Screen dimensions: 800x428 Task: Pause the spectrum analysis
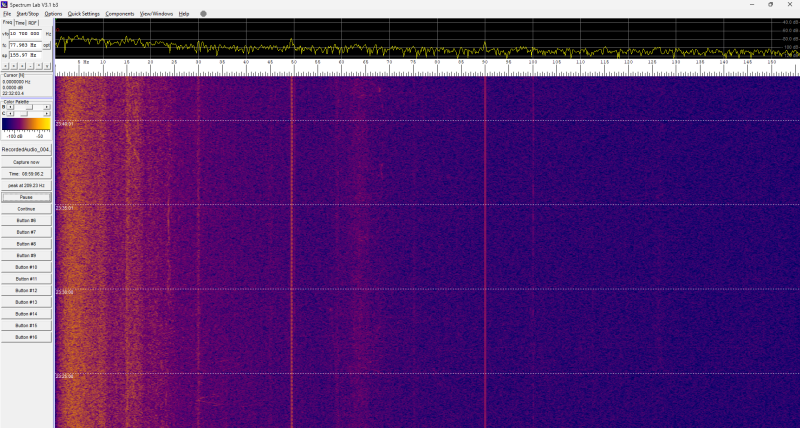point(26,197)
